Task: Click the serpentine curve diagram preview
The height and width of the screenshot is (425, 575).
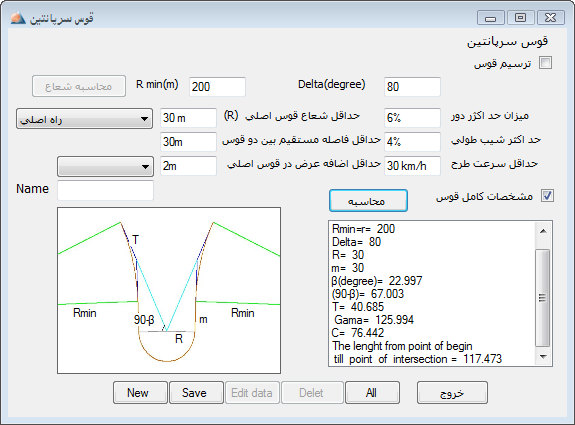Action: 169,290
